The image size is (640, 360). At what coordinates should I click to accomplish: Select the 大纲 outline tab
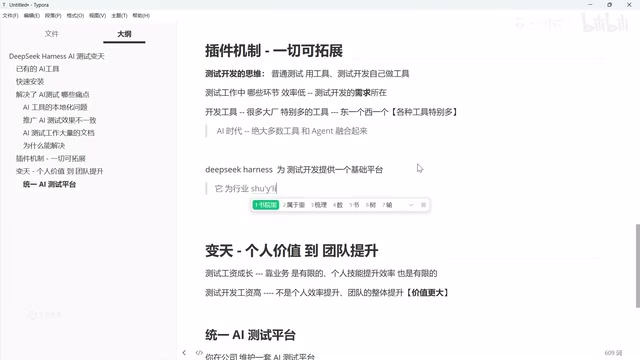[x=124, y=34]
